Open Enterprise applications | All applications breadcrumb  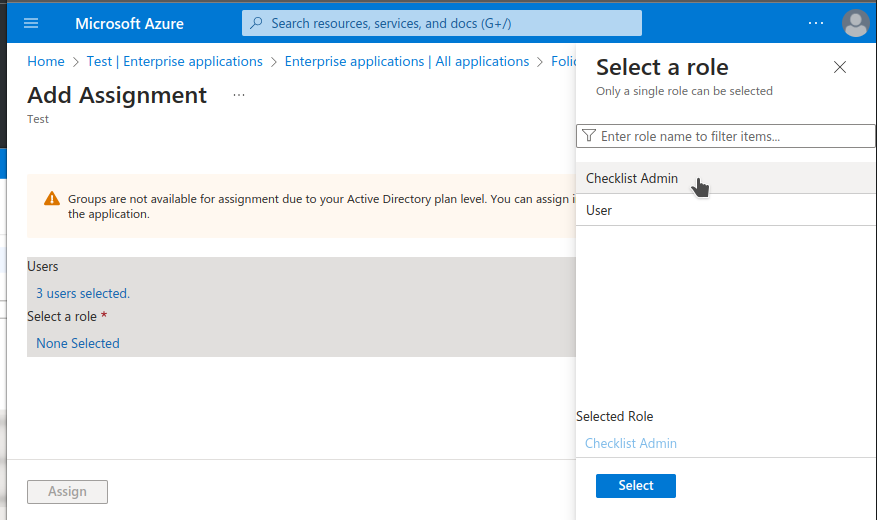coord(407,62)
